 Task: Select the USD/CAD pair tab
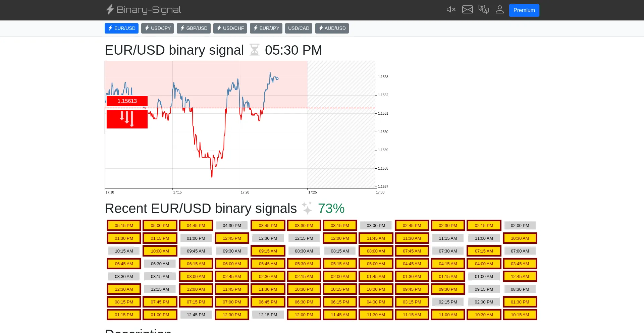pos(299,28)
